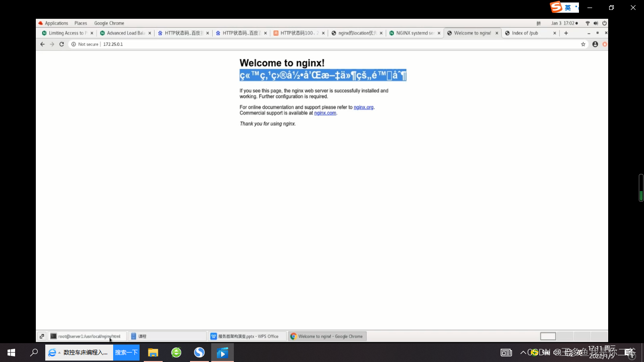Viewport: 644px width, 362px height.
Task: Switch to the root@server1 terminal window
Action: pyautogui.click(x=87, y=337)
